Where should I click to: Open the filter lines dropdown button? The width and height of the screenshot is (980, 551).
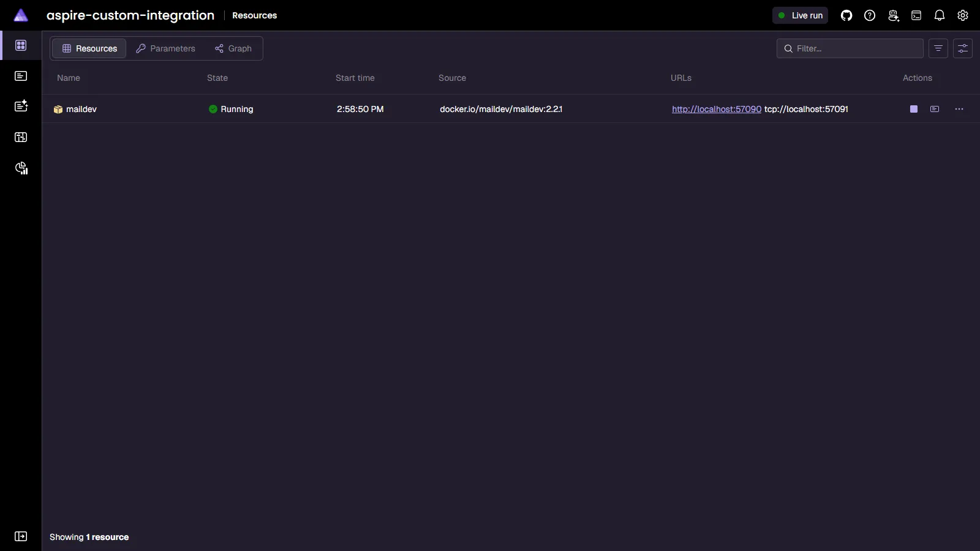938,48
